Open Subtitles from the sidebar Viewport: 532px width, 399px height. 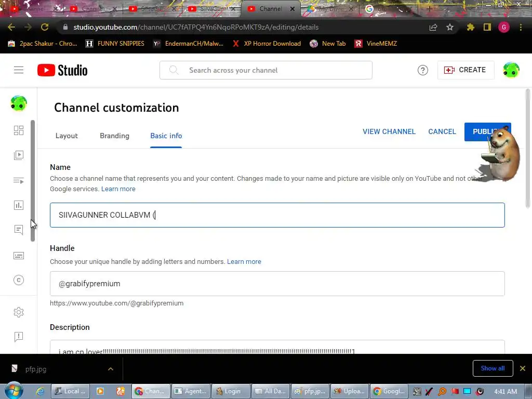[x=19, y=256]
